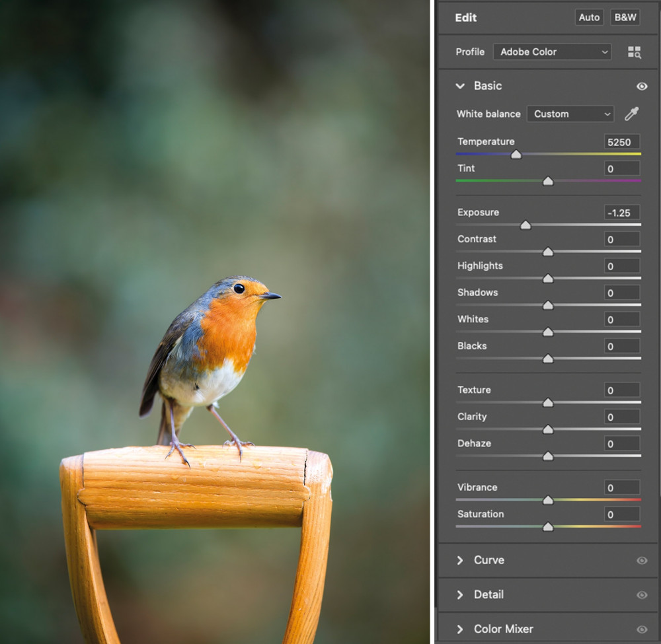Image resolution: width=661 pixels, height=644 pixels.
Task: Click the Auto button
Action: 589,17
